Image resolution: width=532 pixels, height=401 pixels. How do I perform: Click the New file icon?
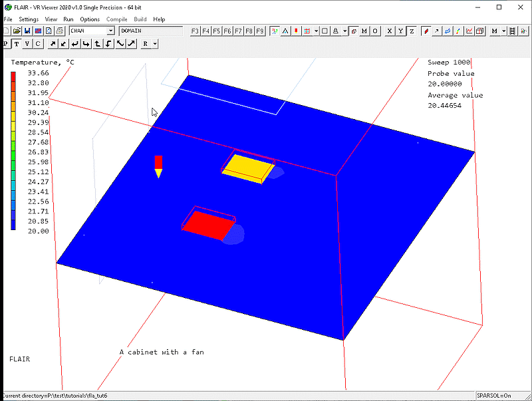7,31
